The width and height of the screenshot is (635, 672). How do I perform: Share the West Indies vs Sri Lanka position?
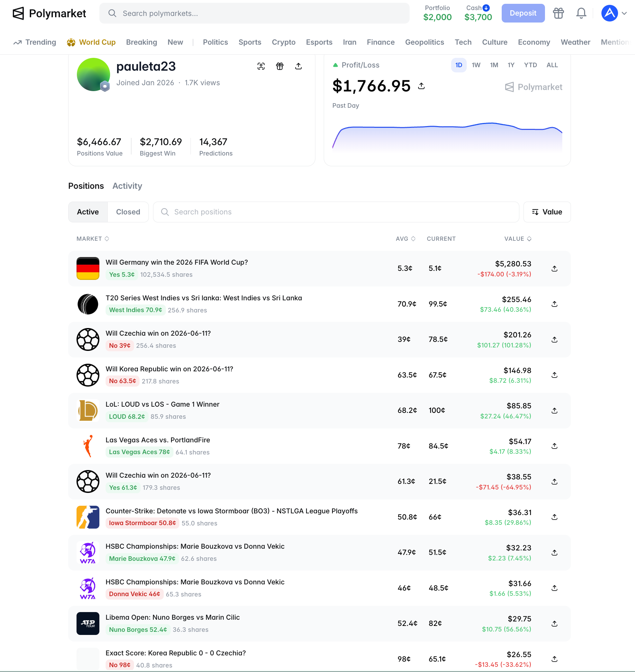(554, 304)
